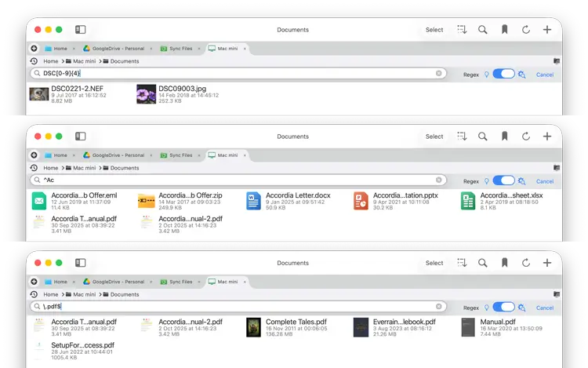Image resolution: width=588 pixels, height=368 pixels.
Task: Click bookmark icon in the ^Ac window
Action: [504, 137]
